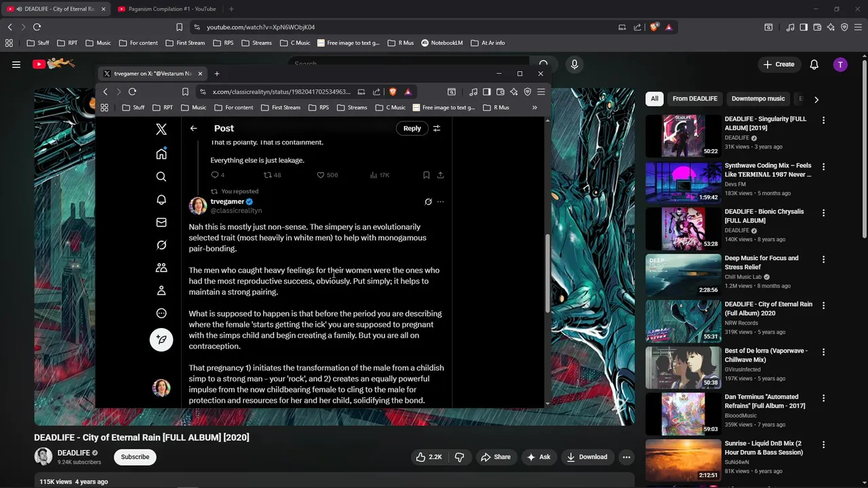Screen dimensions: 868x488
Task: Bookmark the upper X post
Action: click(426, 175)
